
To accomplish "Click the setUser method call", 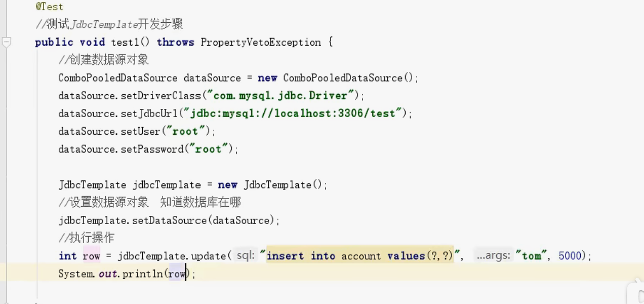I will point(140,131).
